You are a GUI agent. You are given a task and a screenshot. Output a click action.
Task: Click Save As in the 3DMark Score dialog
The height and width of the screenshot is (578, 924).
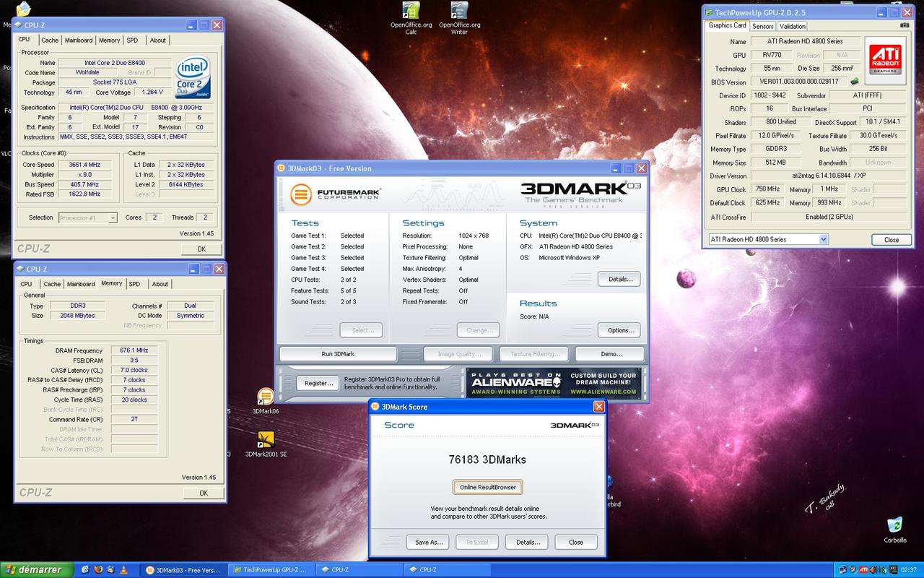[x=429, y=542]
